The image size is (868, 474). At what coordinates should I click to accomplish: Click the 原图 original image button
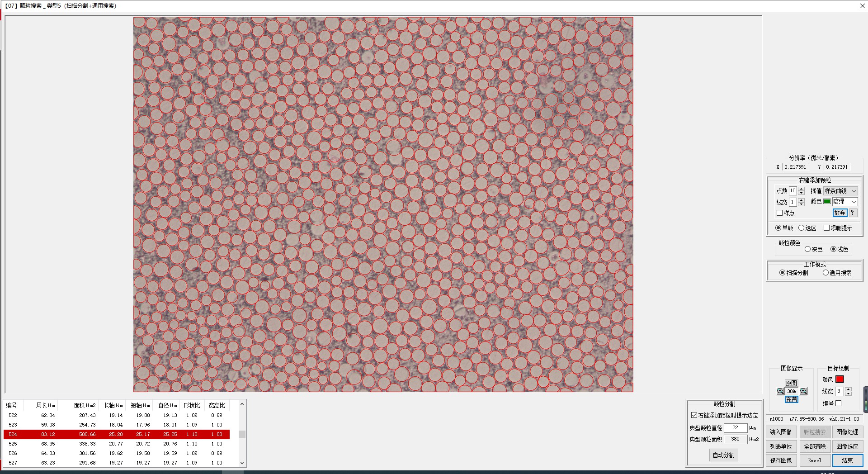click(791, 383)
